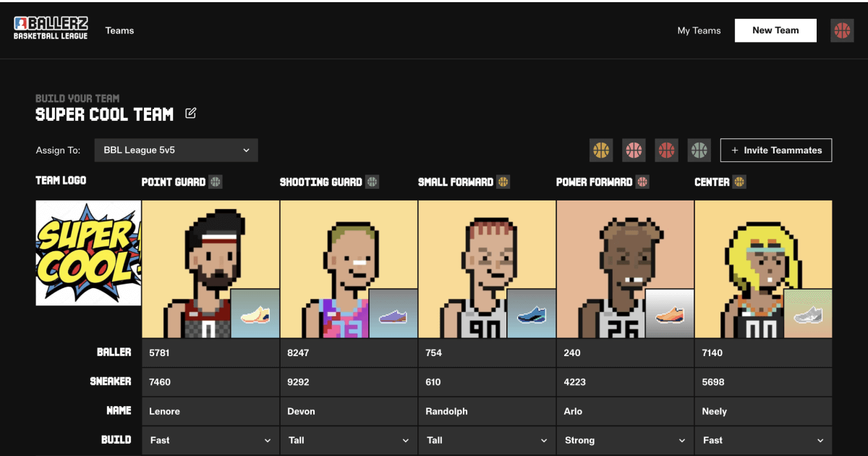The image size is (868, 456).
Task: Select the yellow basketball teammate icon
Action: coord(601,151)
